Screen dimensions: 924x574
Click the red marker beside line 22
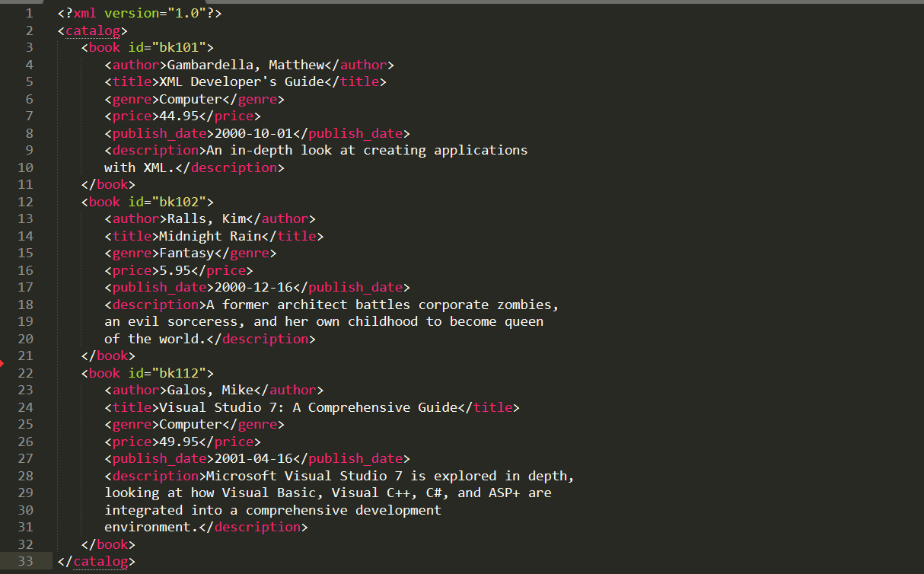[x=2, y=364]
